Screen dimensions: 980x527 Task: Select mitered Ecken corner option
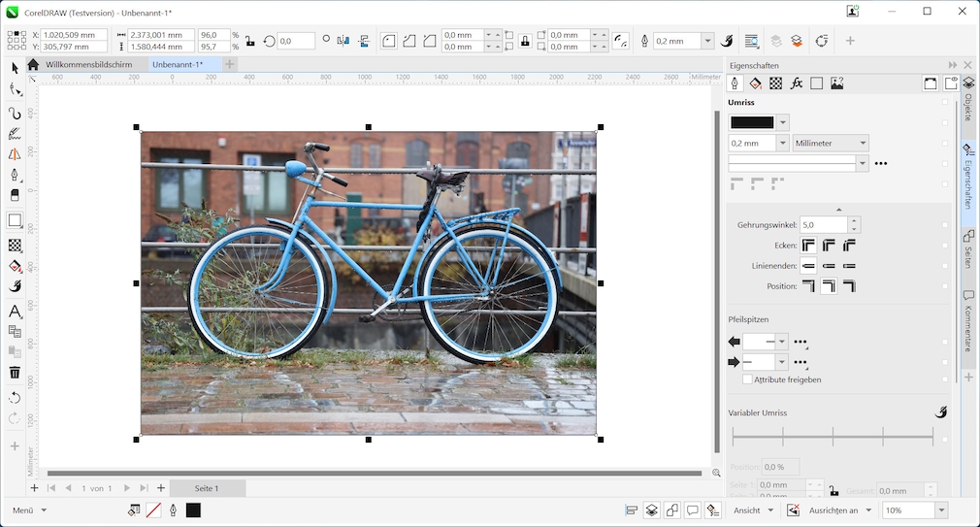[x=809, y=245]
